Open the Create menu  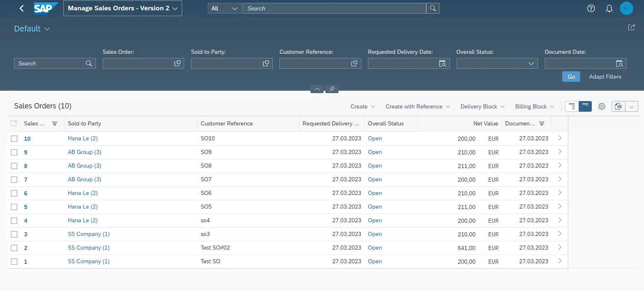[x=363, y=106]
